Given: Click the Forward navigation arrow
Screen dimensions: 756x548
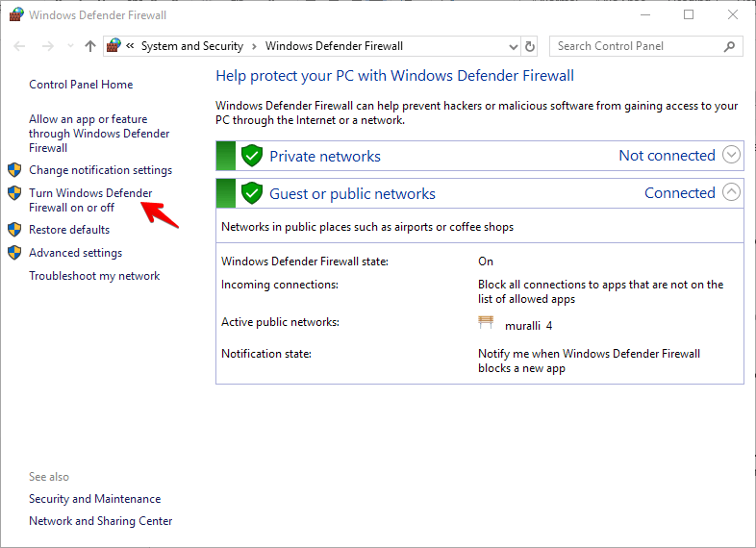Looking at the screenshot, I should pos(48,46).
